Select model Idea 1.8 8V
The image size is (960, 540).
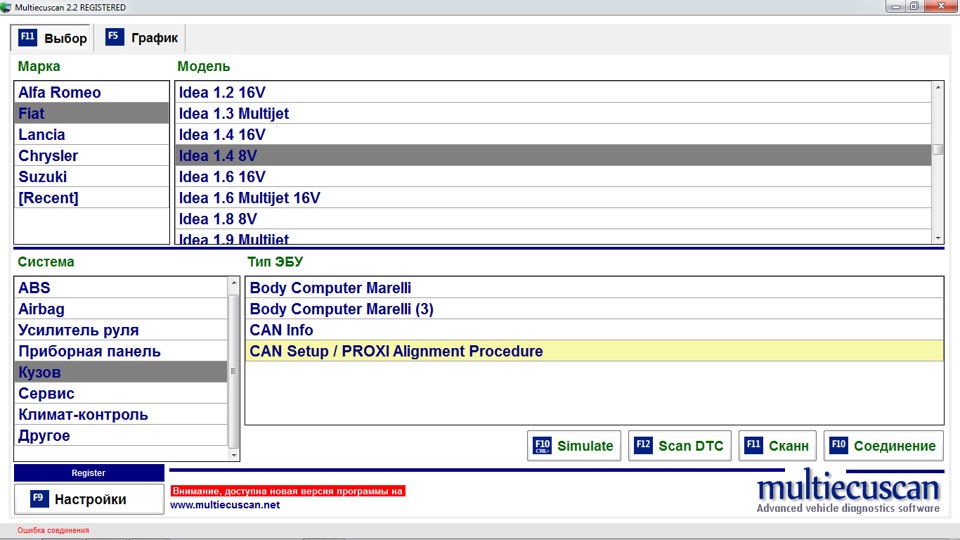[553, 219]
